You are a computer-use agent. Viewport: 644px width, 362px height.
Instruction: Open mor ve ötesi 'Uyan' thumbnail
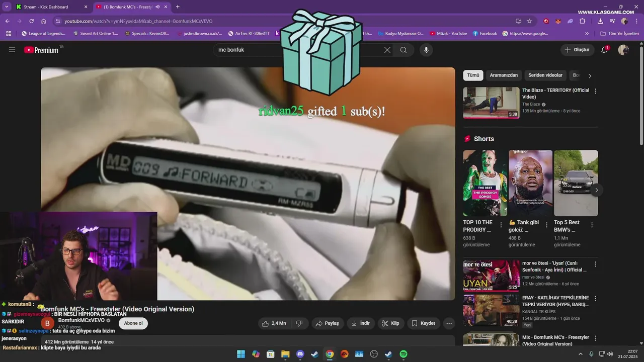point(492,276)
